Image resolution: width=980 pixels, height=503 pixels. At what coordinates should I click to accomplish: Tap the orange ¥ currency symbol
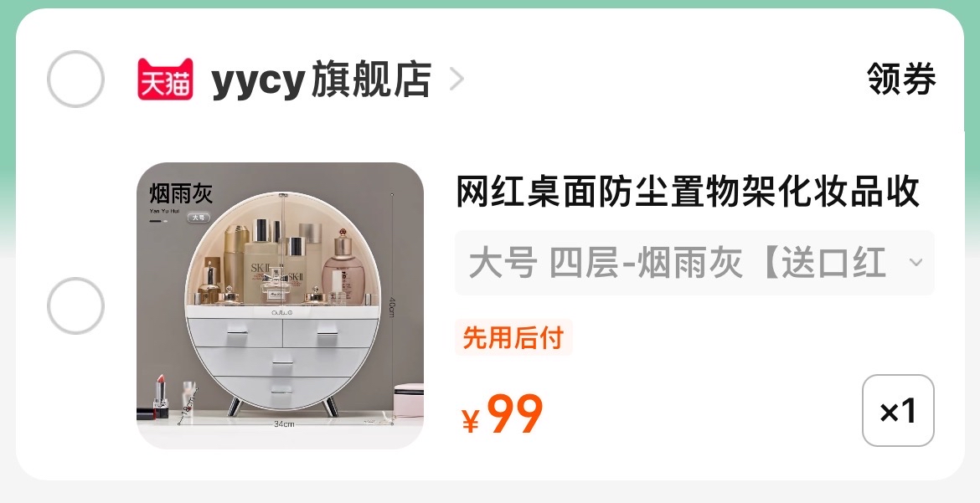471,420
